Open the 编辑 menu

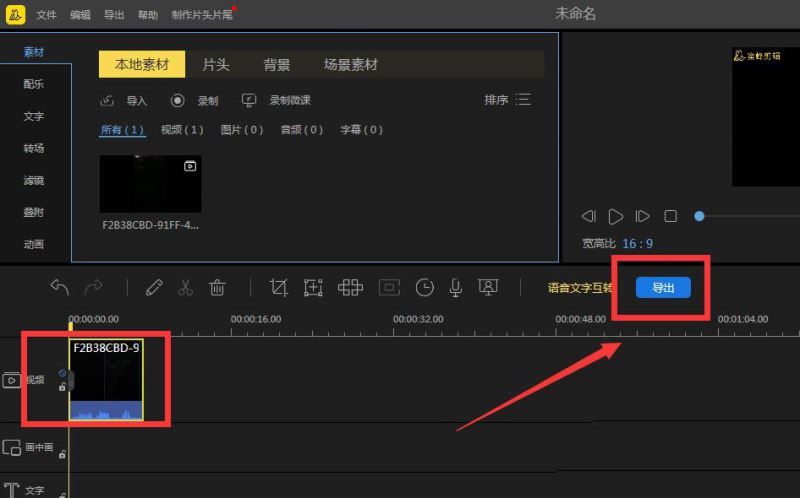point(80,15)
